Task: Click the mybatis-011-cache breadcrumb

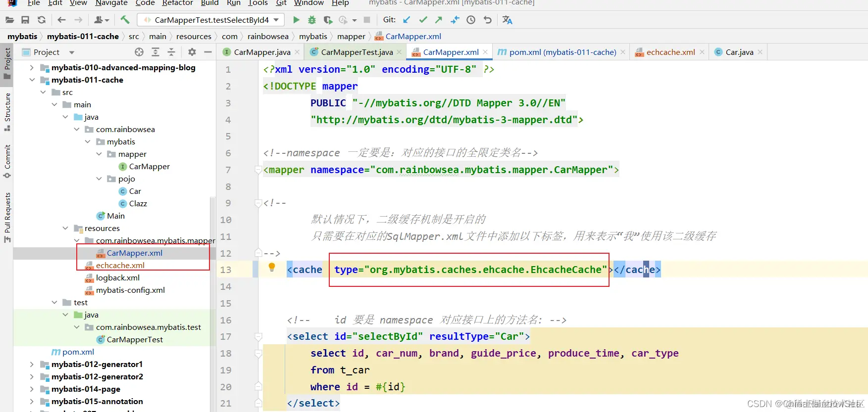Action: pyautogui.click(x=83, y=36)
